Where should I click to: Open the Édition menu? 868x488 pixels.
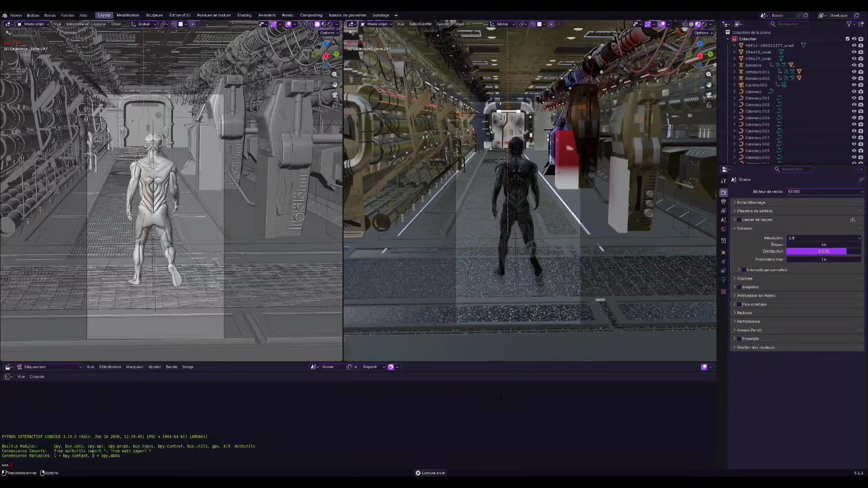click(33, 15)
